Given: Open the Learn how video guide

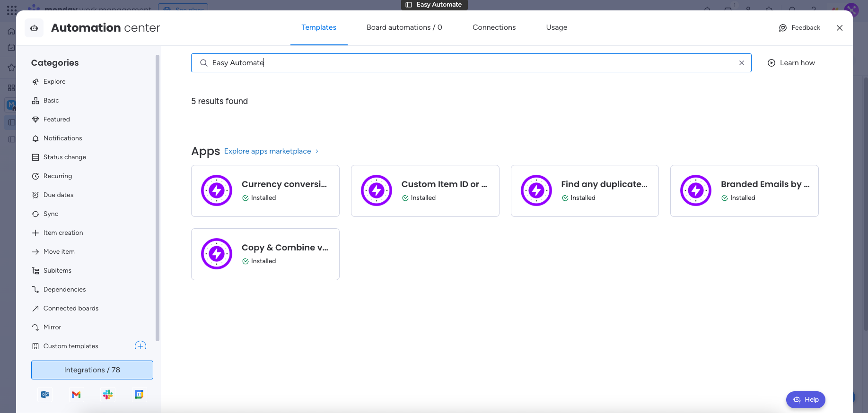Looking at the screenshot, I should 791,63.
